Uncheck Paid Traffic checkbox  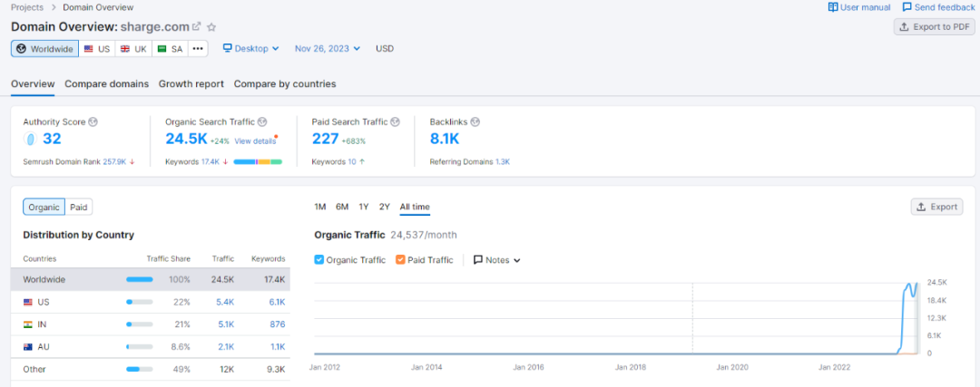[401, 260]
